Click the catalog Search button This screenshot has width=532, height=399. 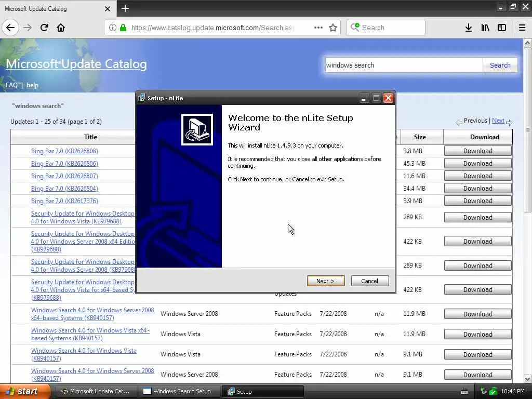point(500,65)
